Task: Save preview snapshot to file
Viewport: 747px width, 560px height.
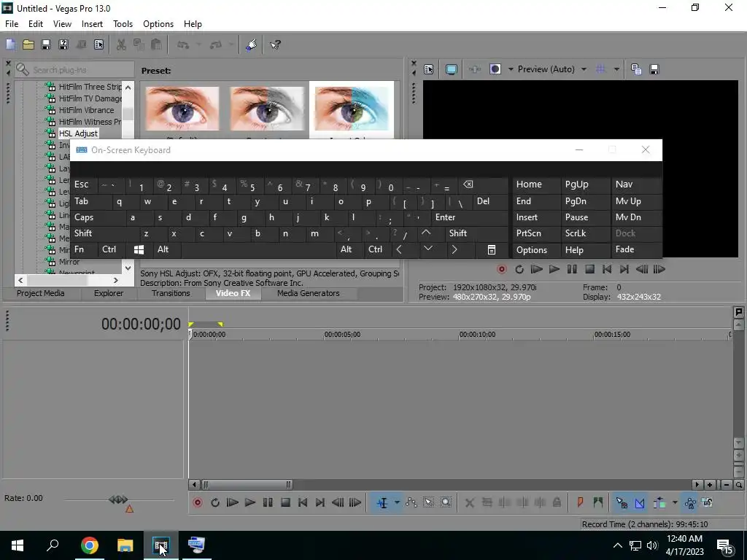Action: pos(654,69)
